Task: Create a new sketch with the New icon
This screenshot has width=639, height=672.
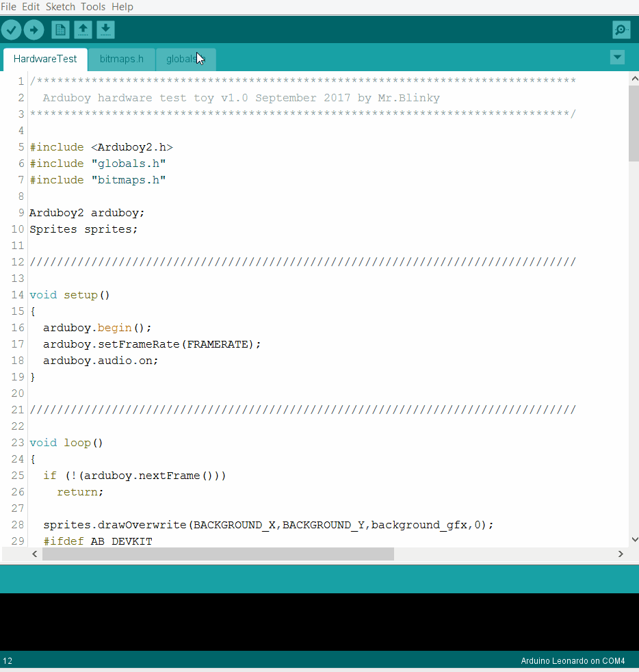Action: point(60,30)
